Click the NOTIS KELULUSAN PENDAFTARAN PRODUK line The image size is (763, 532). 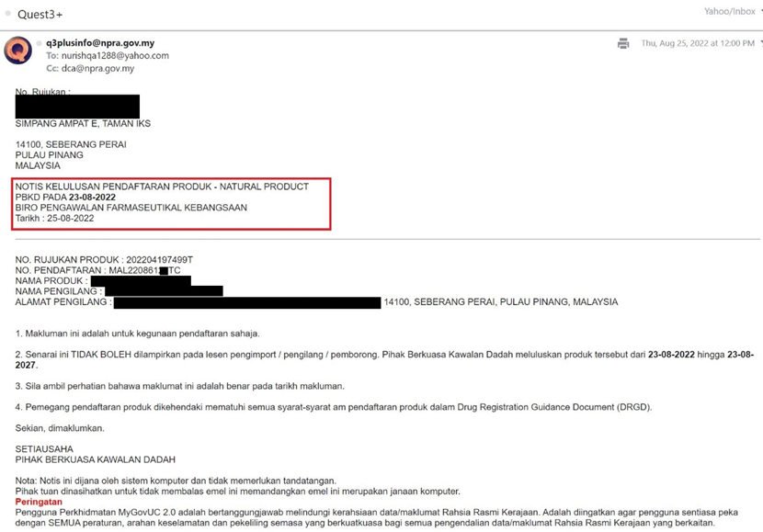click(162, 187)
